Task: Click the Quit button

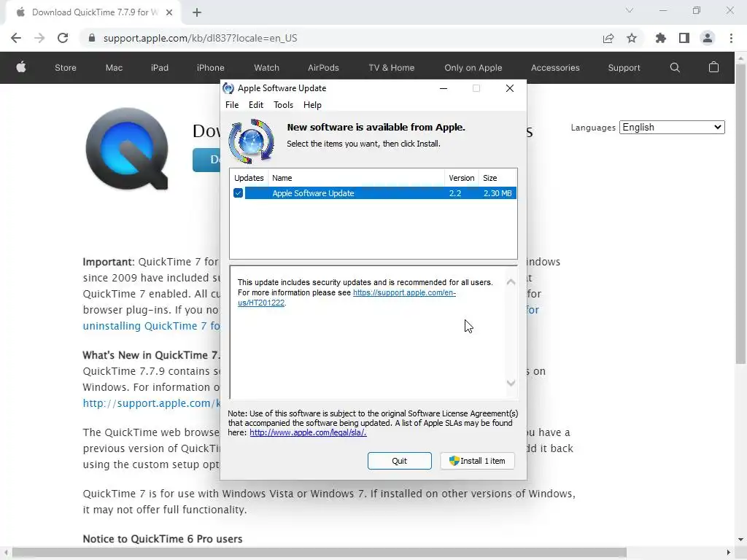Action: 399,461
